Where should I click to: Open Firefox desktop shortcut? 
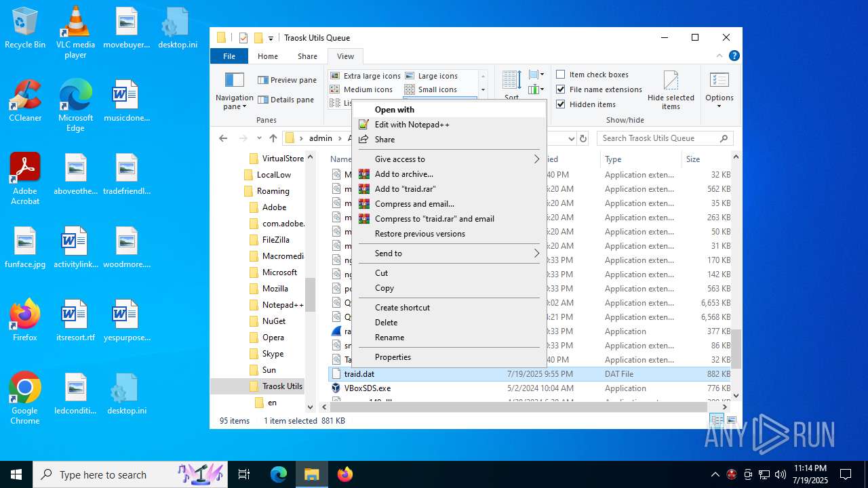(x=25, y=321)
